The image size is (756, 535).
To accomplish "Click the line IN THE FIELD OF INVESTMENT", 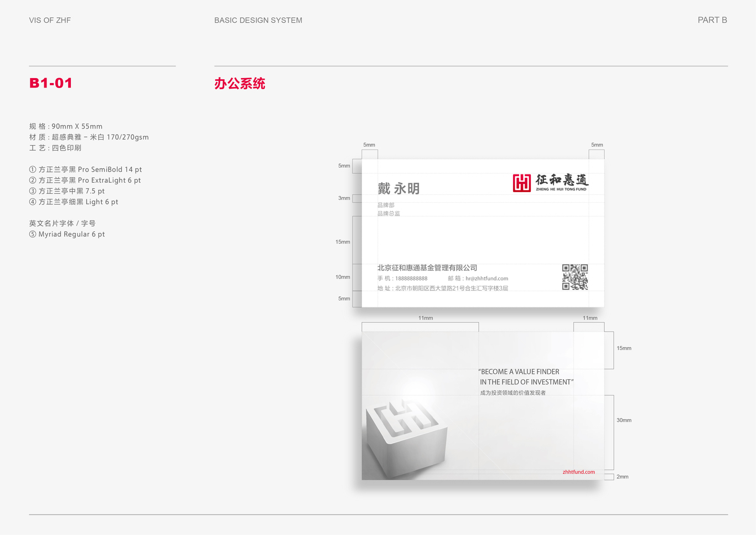I will [x=526, y=382].
